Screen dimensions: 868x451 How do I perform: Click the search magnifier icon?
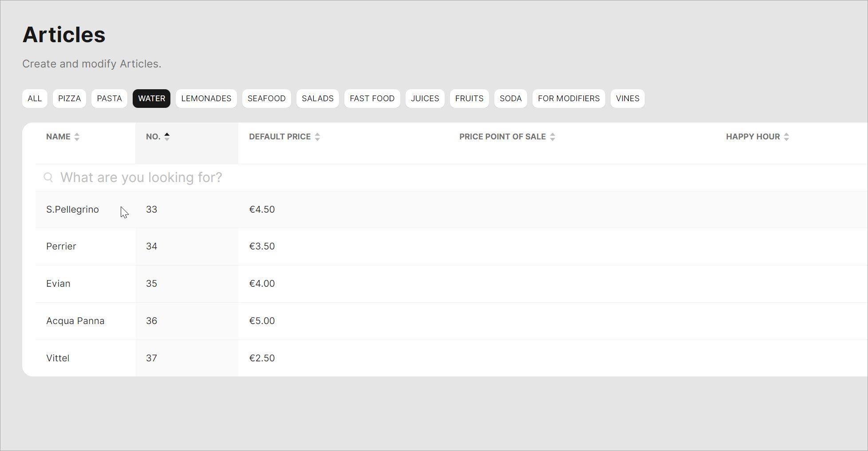pyautogui.click(x=48, y=178)
